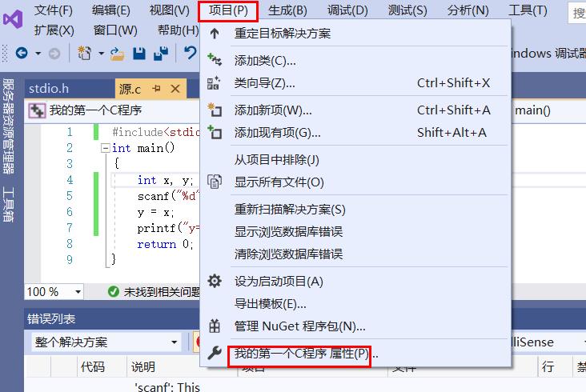Click the 代码 column header
Image resolution: width=586 pixels, height=392 pixels.
(92, 366)
